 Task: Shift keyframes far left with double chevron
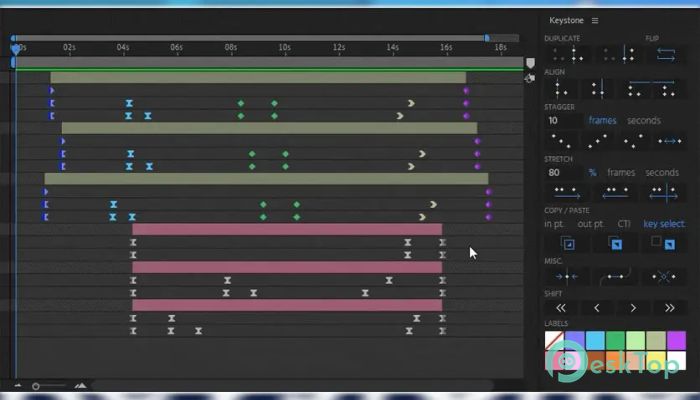561,308
